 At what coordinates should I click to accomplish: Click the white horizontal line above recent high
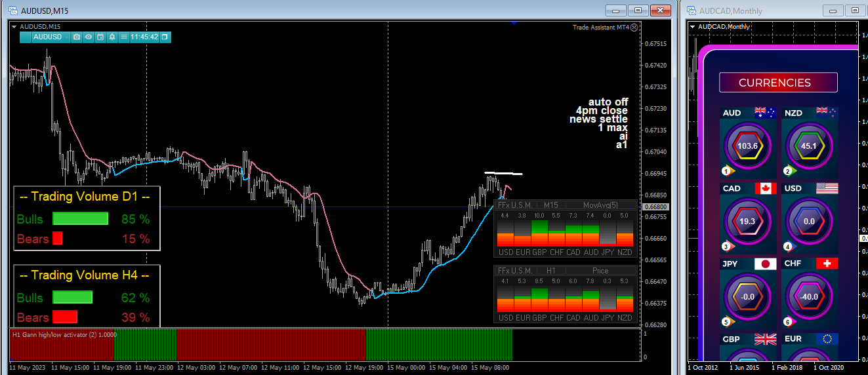tap(504, 174)
